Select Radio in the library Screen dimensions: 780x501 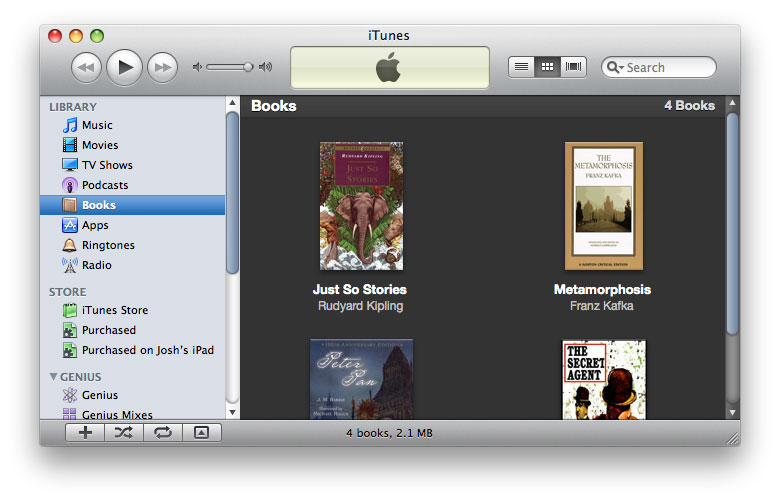pos(132,265)
